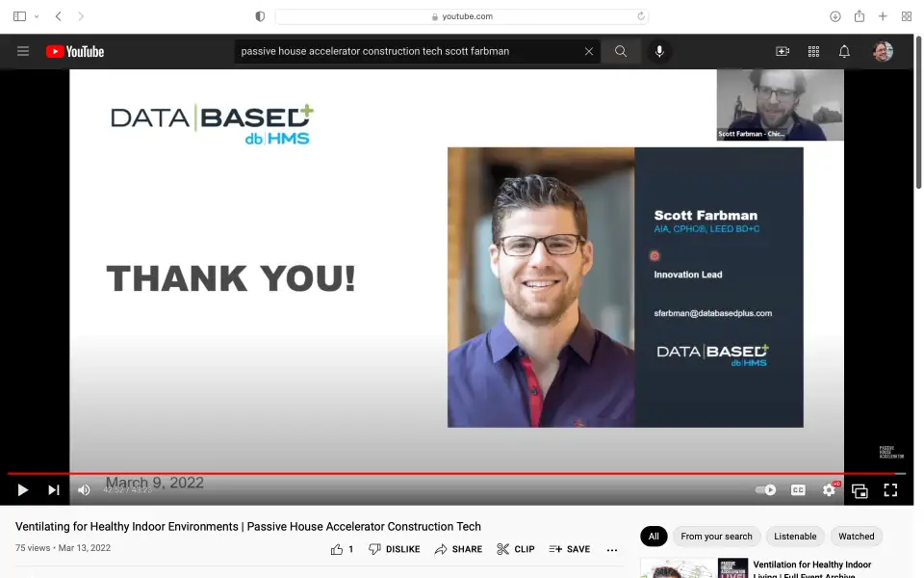The width and height of the screenshot is (924, 578).
Task: Save video to a playlist
Action: (570, 549)
